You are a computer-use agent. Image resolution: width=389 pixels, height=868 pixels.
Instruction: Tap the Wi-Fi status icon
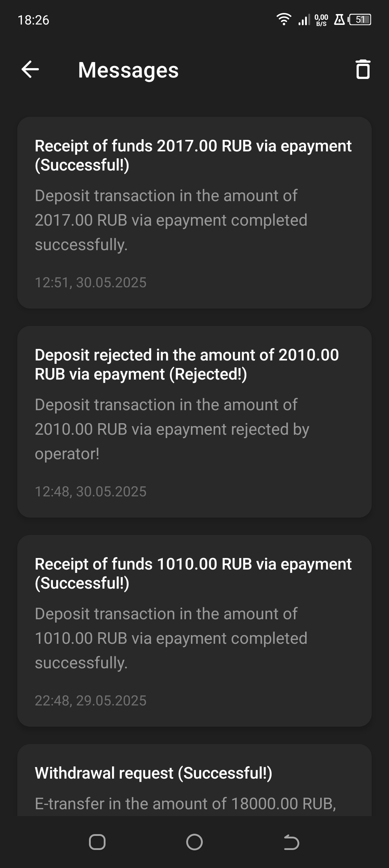pyautogui.click(x=284, y=19)
